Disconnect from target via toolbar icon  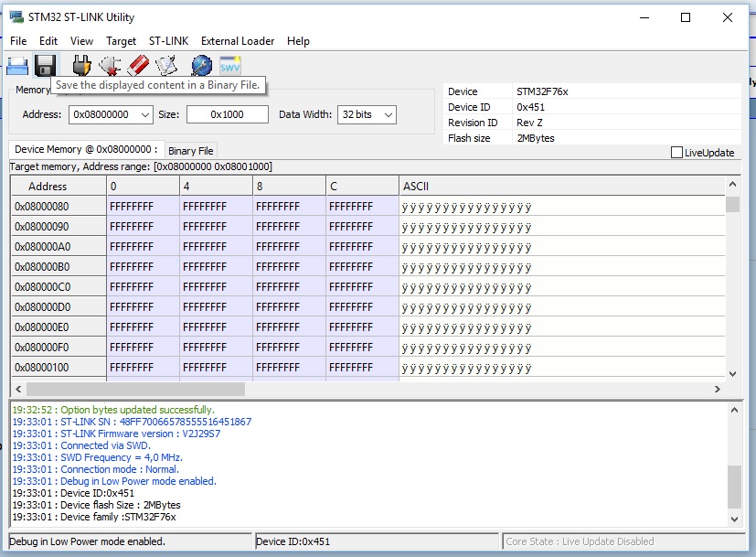point(110,66)
